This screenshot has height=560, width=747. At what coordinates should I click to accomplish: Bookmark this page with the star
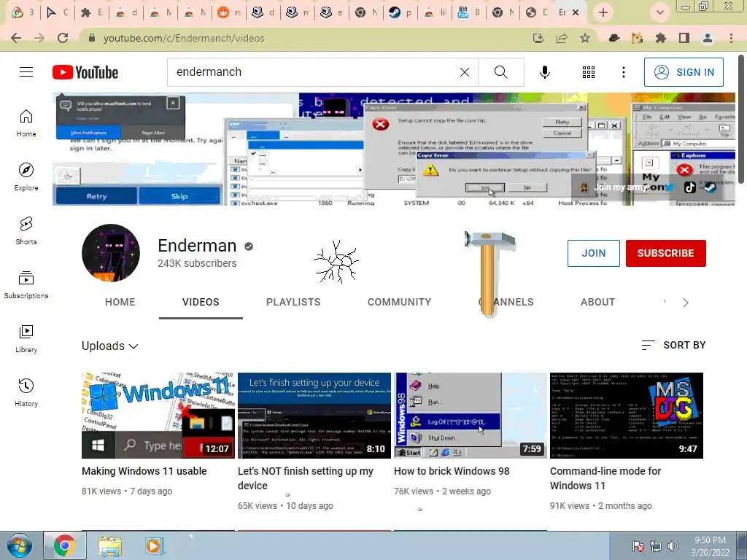click(x=585, y=38)
